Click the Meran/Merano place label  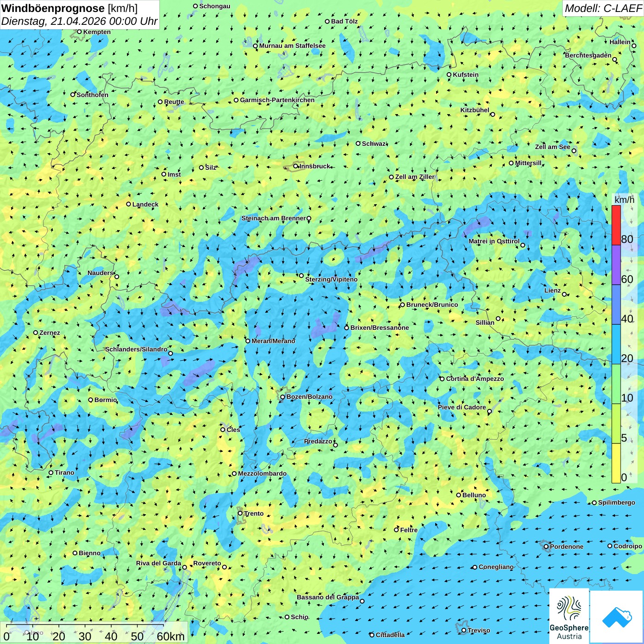[273, 341]
